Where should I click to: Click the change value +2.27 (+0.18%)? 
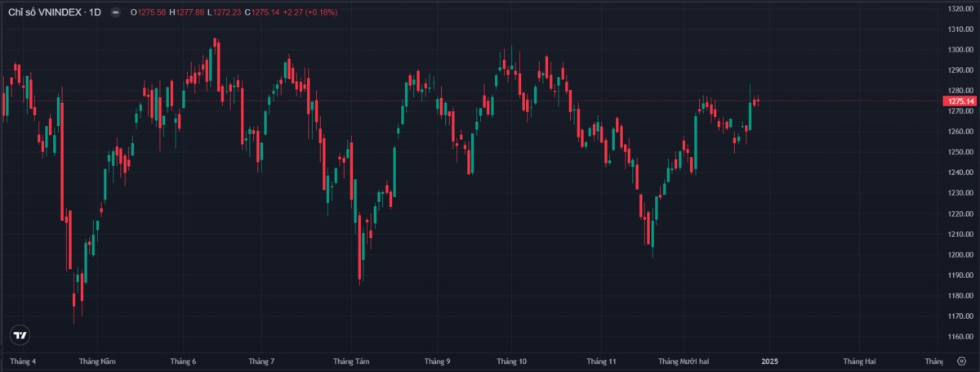click(x=311, y=12)
